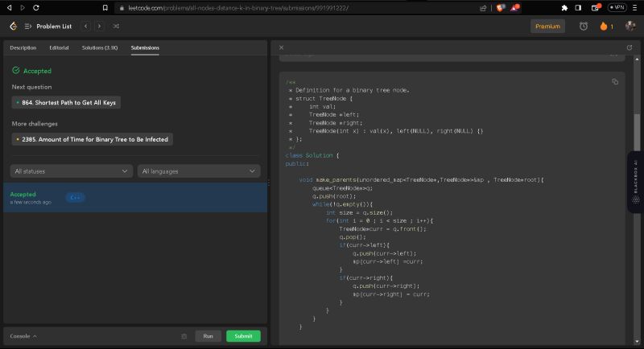
Task: Open Brave Shields icon
Action: (500, 8)
